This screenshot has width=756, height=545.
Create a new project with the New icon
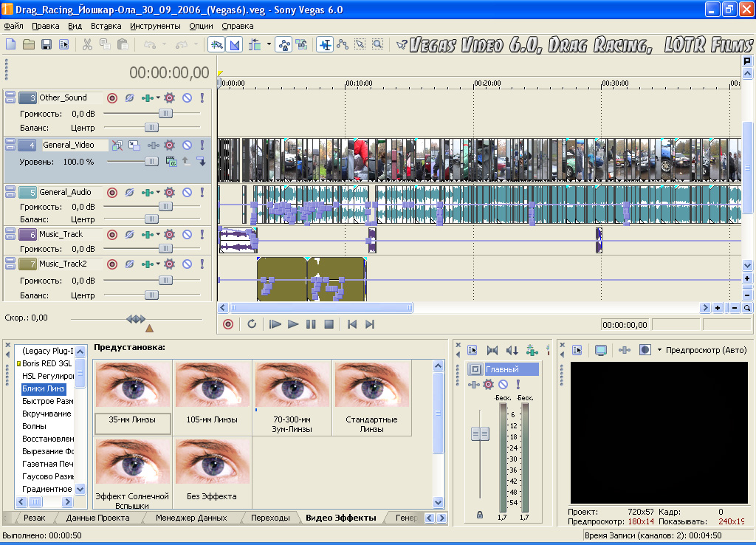point(10,45)
